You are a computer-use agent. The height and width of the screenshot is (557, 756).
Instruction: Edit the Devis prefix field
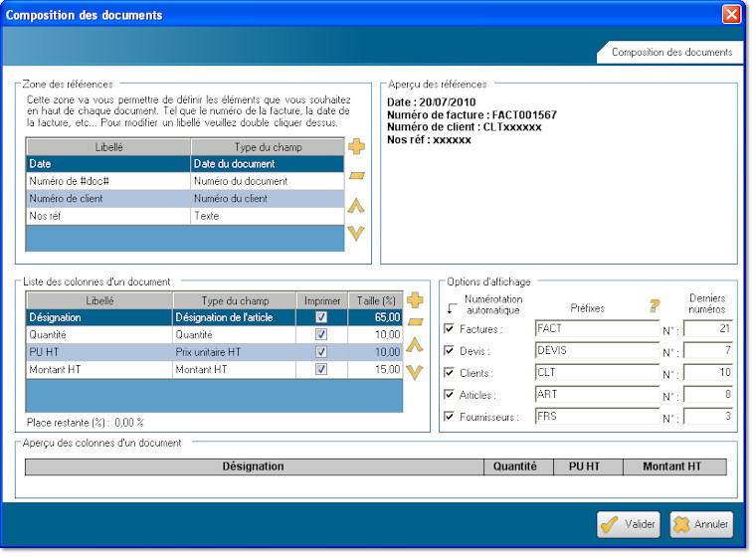click(597, 350)
